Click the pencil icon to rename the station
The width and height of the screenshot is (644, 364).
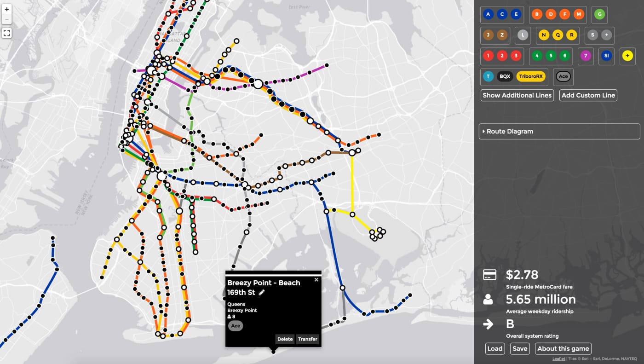[261, 292]
